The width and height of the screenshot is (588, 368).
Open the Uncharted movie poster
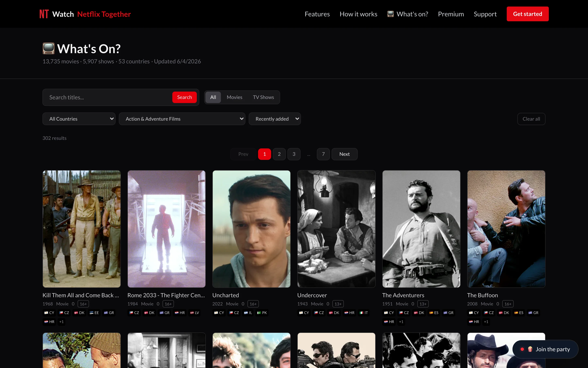click(x=252, y=229)
